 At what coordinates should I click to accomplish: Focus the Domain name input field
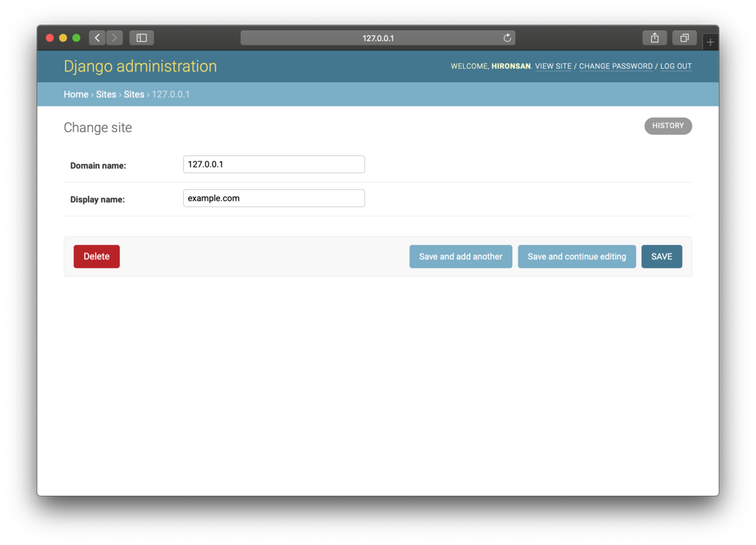point(274,164)
